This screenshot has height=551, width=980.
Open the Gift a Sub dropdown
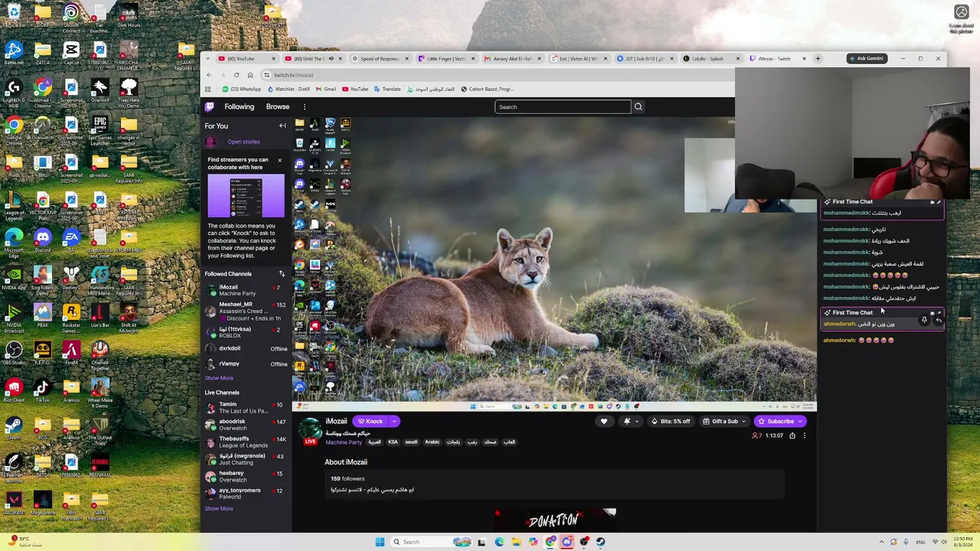[724, 422]
